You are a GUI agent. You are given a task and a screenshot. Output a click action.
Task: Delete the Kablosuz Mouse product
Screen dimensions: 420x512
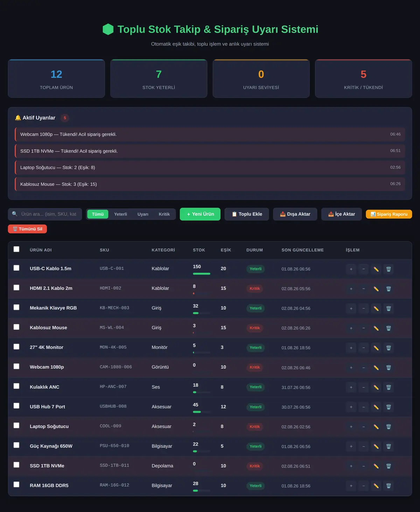coord(388,328)
